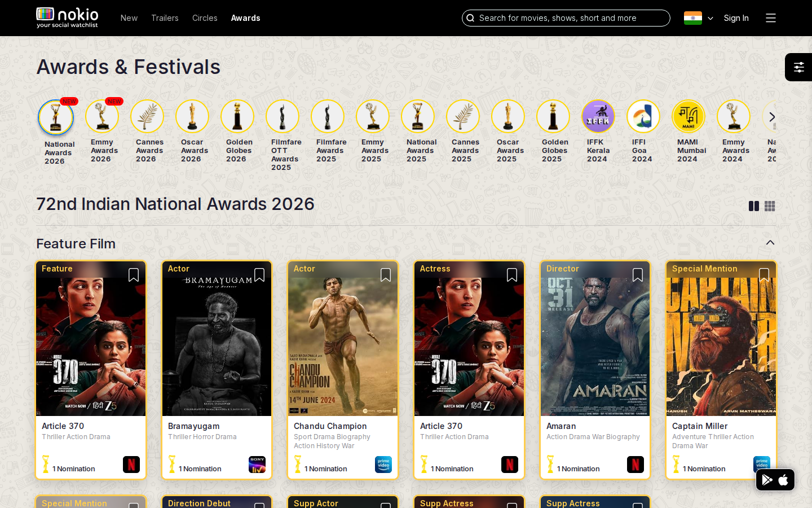Click Netflix icon on Article 370 Actress card
This screenshot has height=508, width=812.
click(510, 465)
